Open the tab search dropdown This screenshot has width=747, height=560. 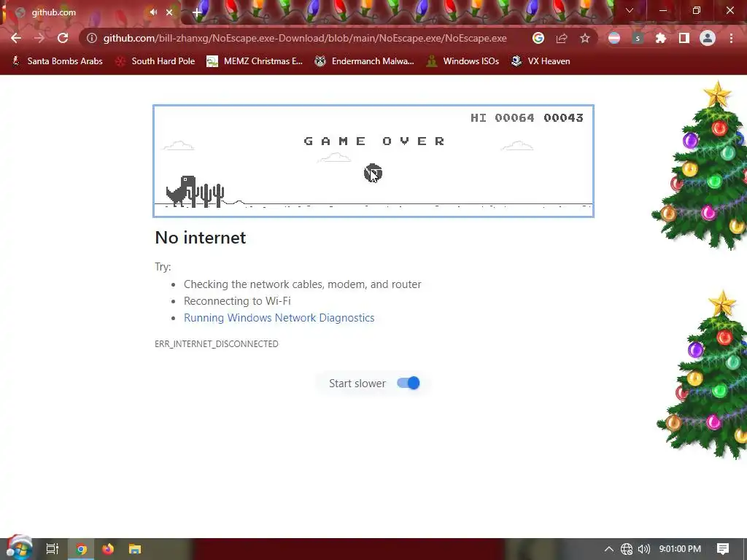coord(630,10)
